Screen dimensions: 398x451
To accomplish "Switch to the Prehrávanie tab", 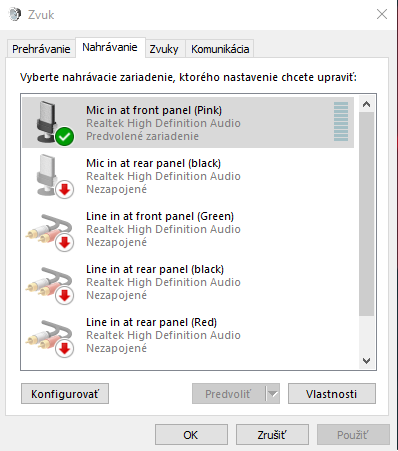I will coord(41,49).
